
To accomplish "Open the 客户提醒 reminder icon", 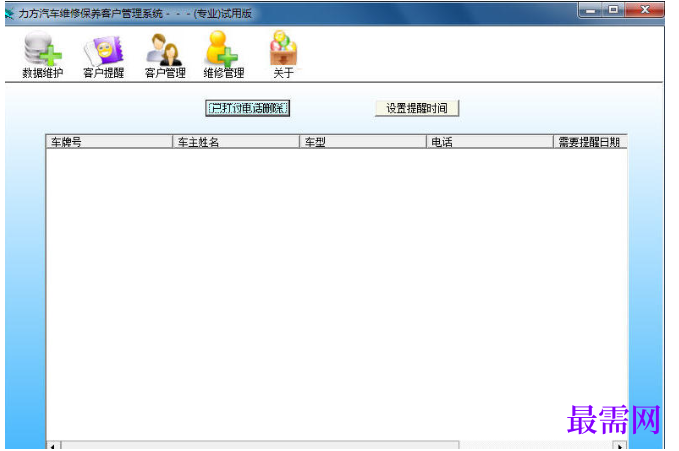I will (x=103, y=56).
